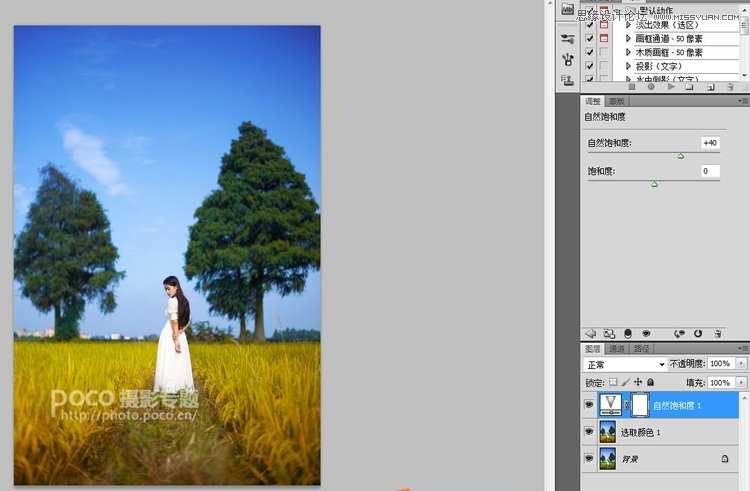This screenshot has width=750, height=491.
Task: Click the reset adjustment circular arrow icon
Action: point(697,333)
